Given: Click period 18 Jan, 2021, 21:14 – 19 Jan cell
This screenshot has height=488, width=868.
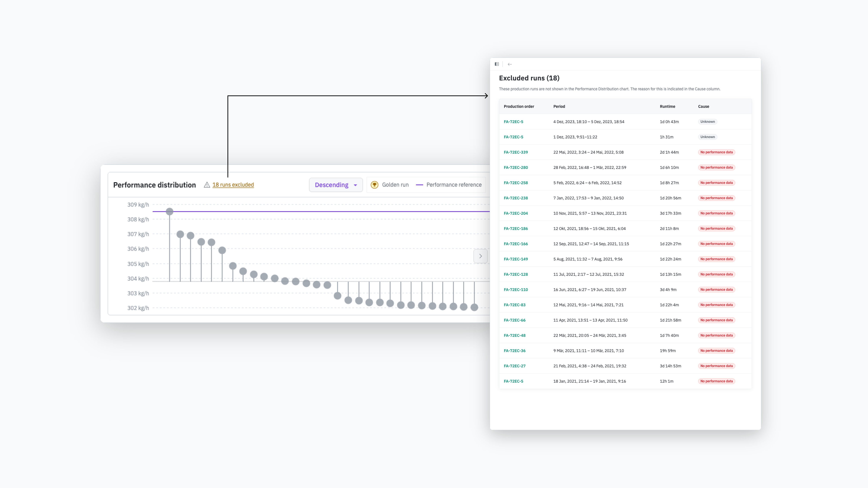Looking at the screenshot, I should (589, 381).
